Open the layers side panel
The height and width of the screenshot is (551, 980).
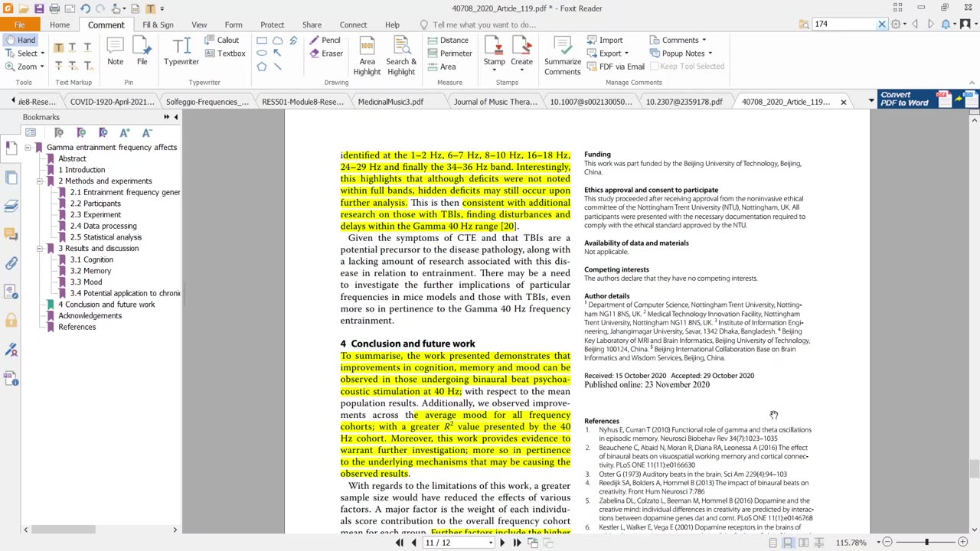click(11, 205)
